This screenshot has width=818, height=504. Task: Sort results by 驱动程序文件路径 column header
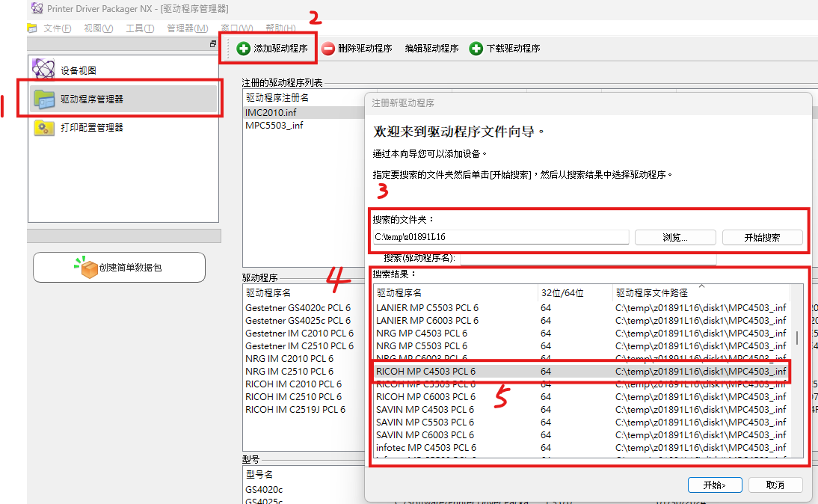coord(701,292)
